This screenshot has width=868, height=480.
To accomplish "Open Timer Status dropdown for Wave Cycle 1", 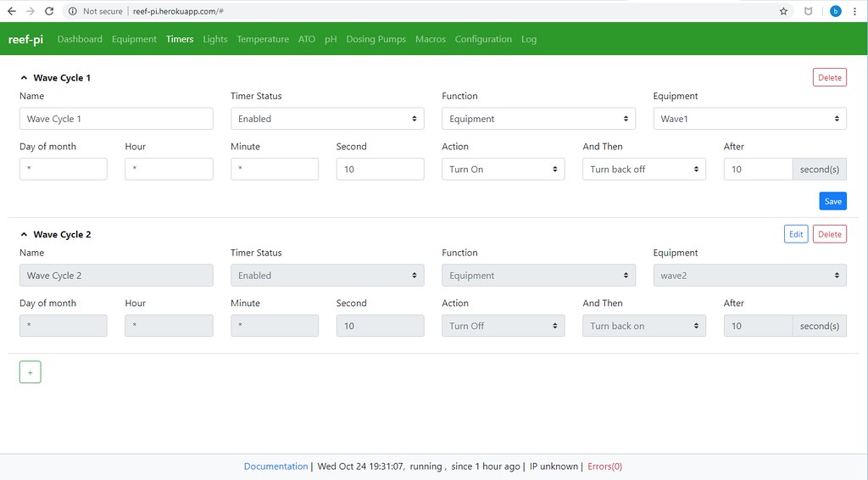I will [327, 119].
